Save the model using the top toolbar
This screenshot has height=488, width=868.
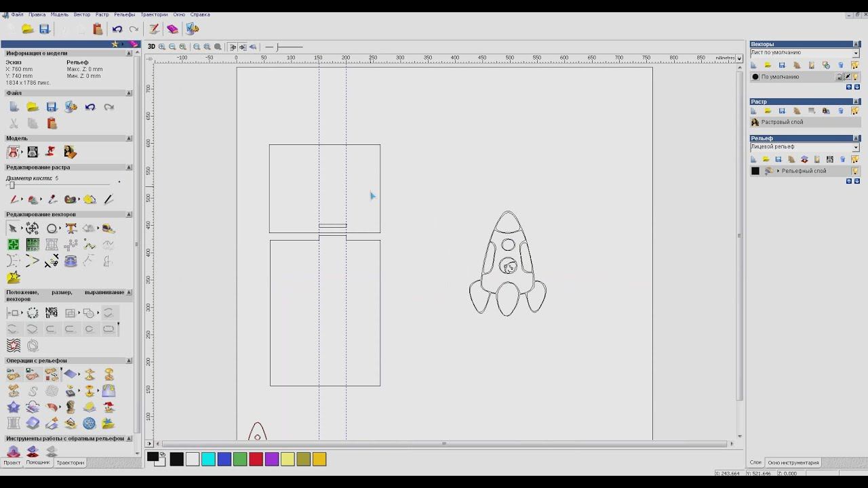tap(45, 29)
